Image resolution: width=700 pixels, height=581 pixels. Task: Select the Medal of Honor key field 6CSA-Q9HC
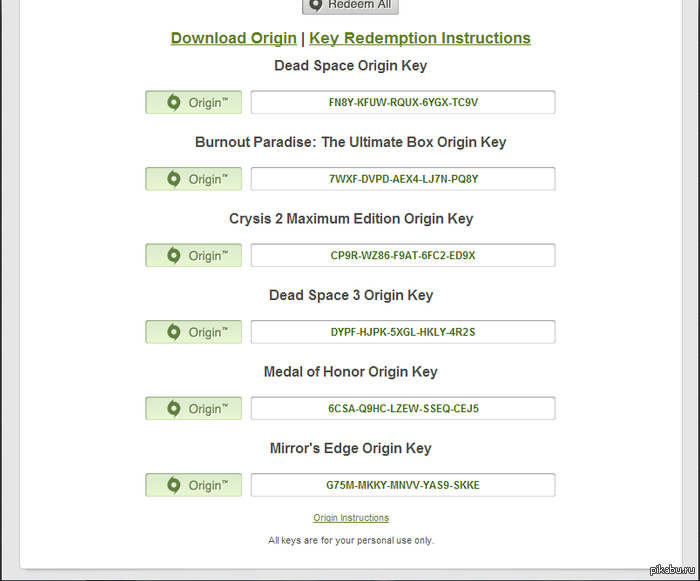point(403,409)
